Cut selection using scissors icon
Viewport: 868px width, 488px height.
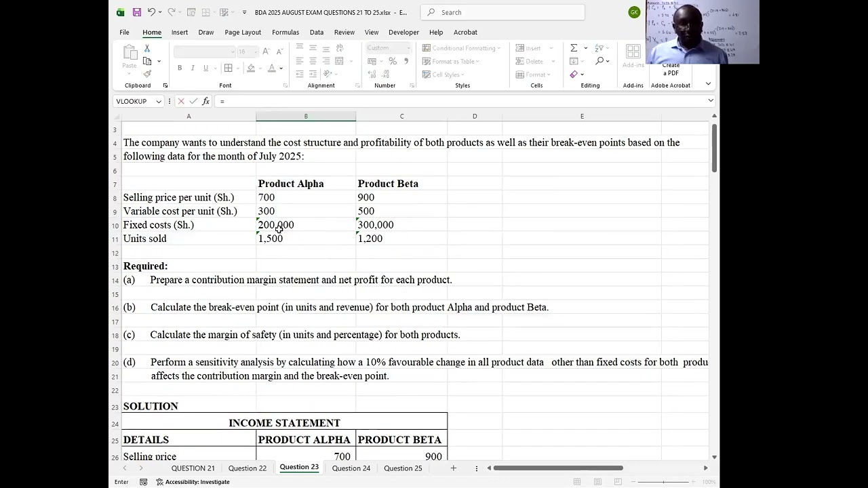pyautogui.click(x=147, y=48)
